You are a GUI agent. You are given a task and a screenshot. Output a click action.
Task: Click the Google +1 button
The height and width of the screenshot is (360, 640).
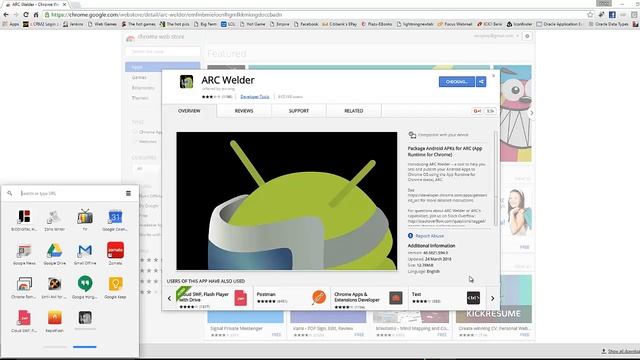[477, 111]
